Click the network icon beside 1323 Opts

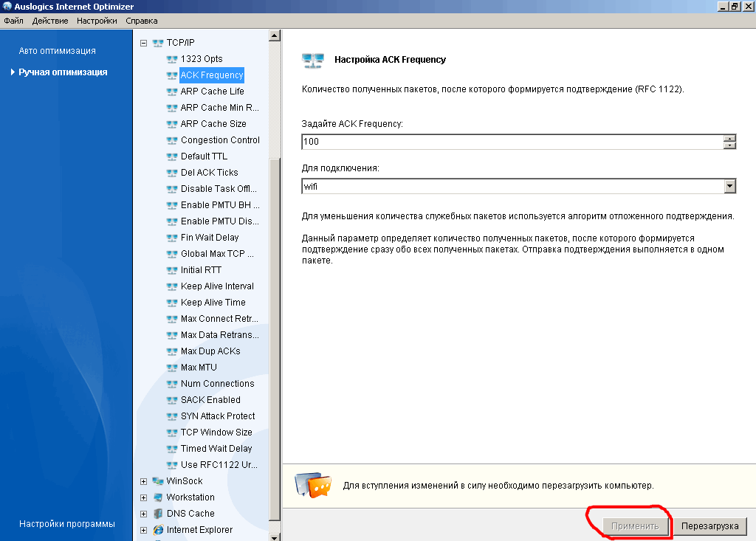coord(172,59)
